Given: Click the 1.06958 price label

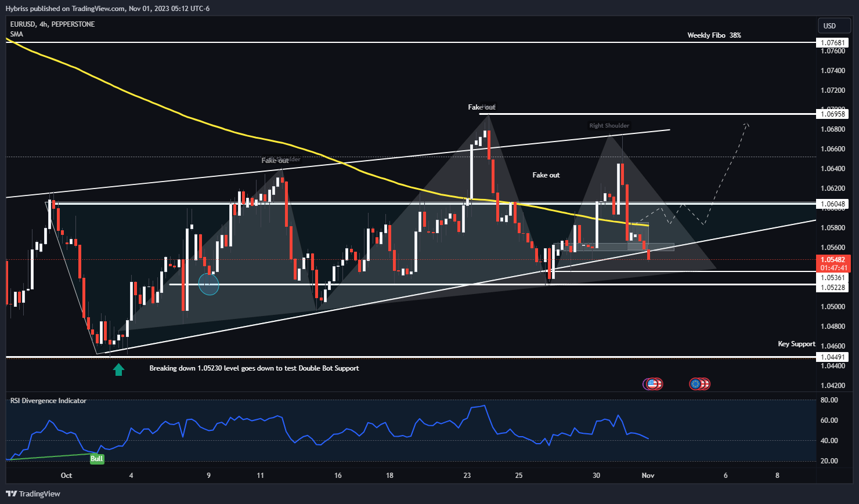Looking at the screenshot, I should pyautogui.click(x=833, y=114).
